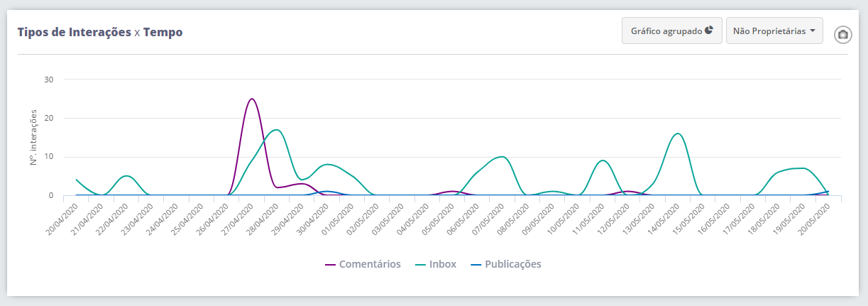Click the purple Comentários legend line marker
The height and width of the screenshot is (306, 868).
[x=330, y=265]
